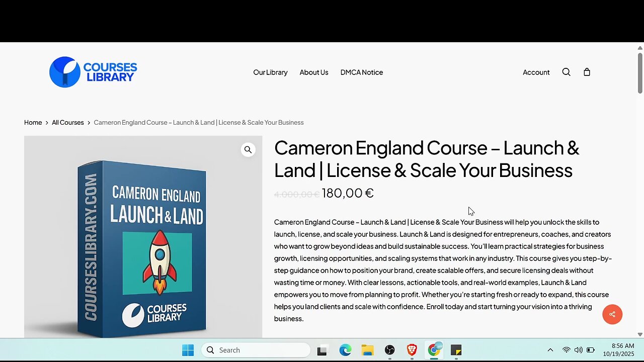644x362 pixels.
Task: Open the Wi-Fi network tray icon
Action: pyautogui.click(x=567, y=350)
